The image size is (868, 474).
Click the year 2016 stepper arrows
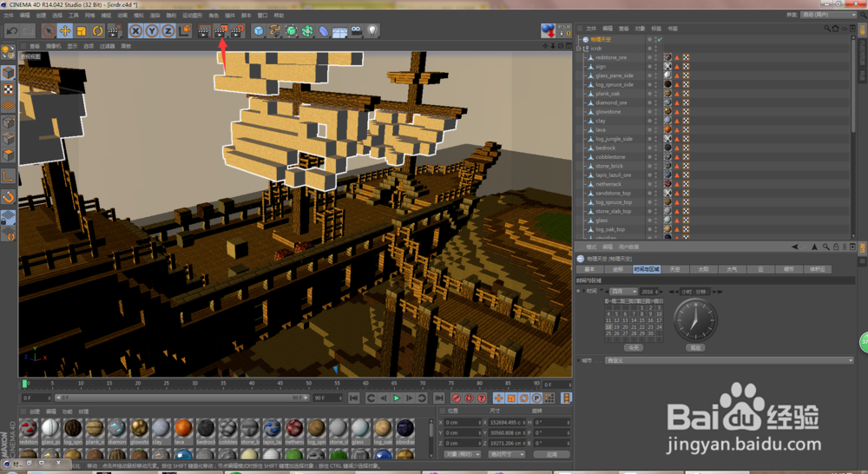(658, 292)
